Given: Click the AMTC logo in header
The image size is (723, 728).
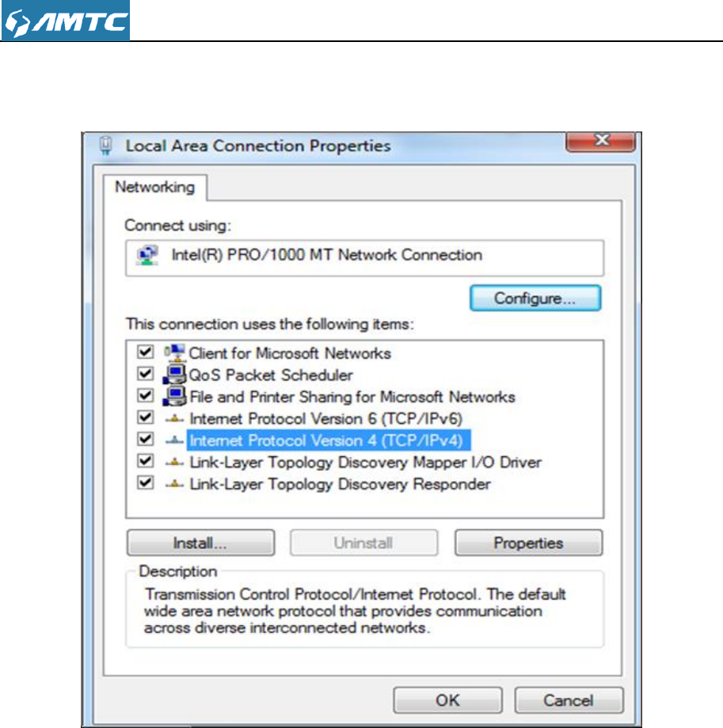Looking at the screenshot, I should (x=66, y=21).
